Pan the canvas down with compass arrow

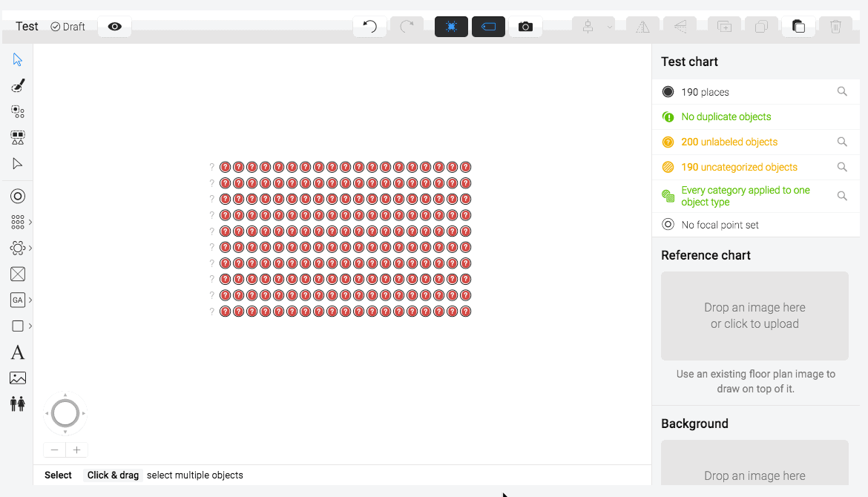65,432
